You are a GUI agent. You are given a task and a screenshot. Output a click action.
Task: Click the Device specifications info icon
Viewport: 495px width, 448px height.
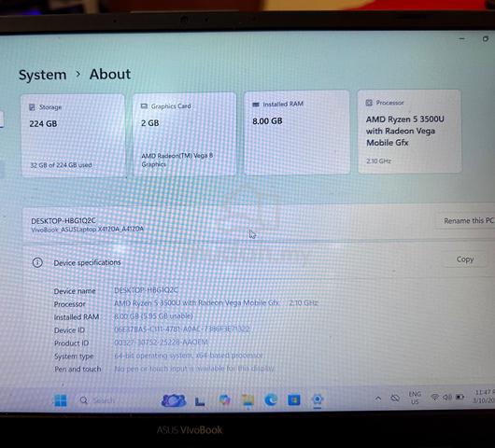tap(37, 262)
